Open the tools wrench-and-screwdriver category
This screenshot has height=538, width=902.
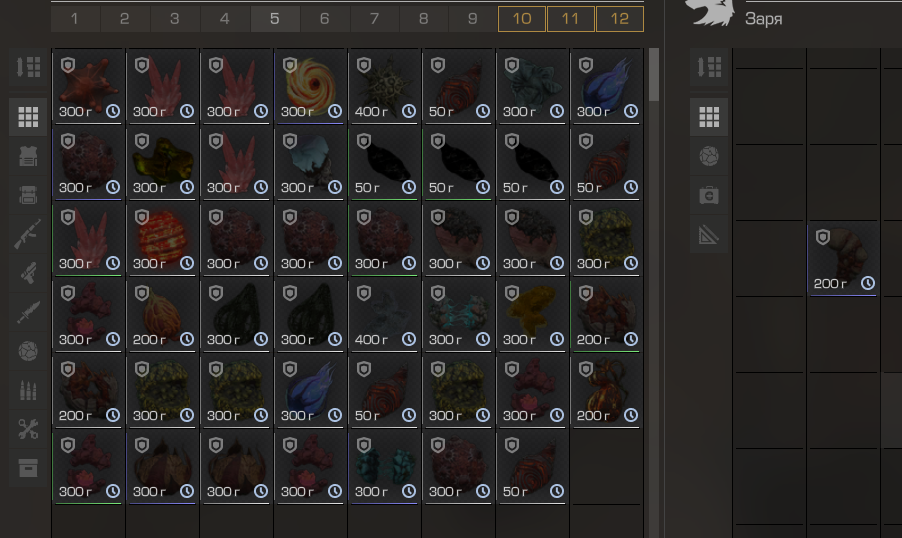28,429
